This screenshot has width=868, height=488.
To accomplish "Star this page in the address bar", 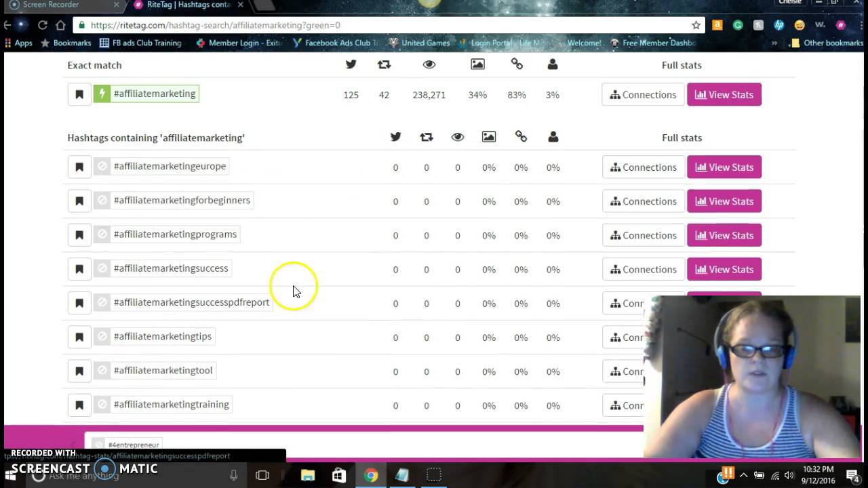I will pos(696,25).
